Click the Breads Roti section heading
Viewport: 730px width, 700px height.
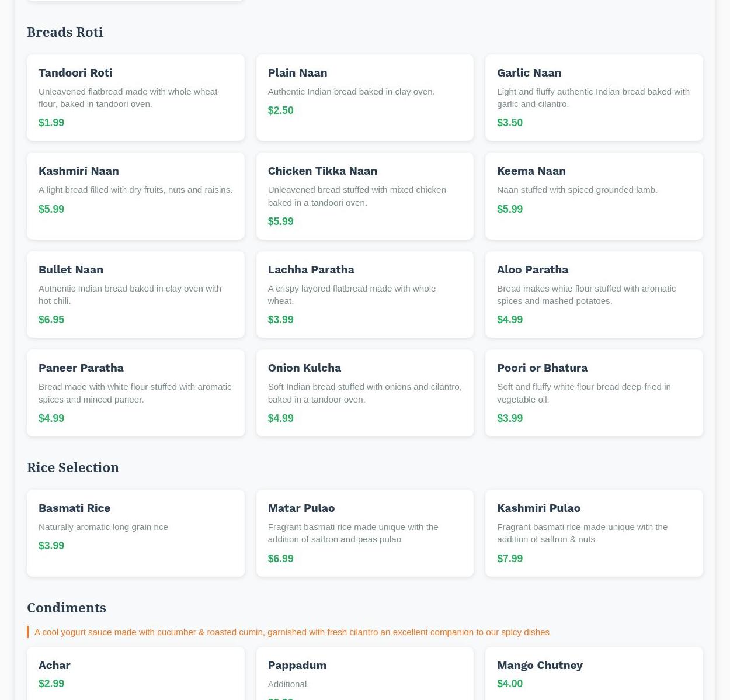65,32
